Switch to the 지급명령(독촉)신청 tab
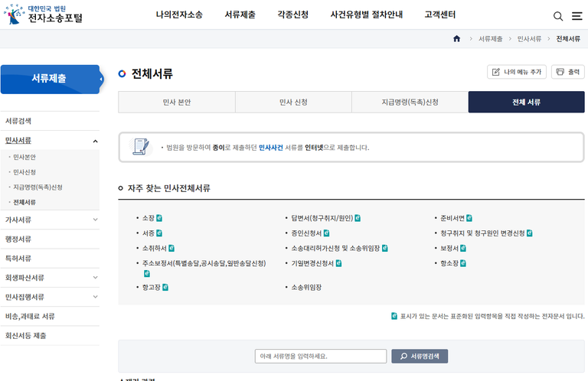The height and width of the screenshot is (381, 588). [410, 102]
